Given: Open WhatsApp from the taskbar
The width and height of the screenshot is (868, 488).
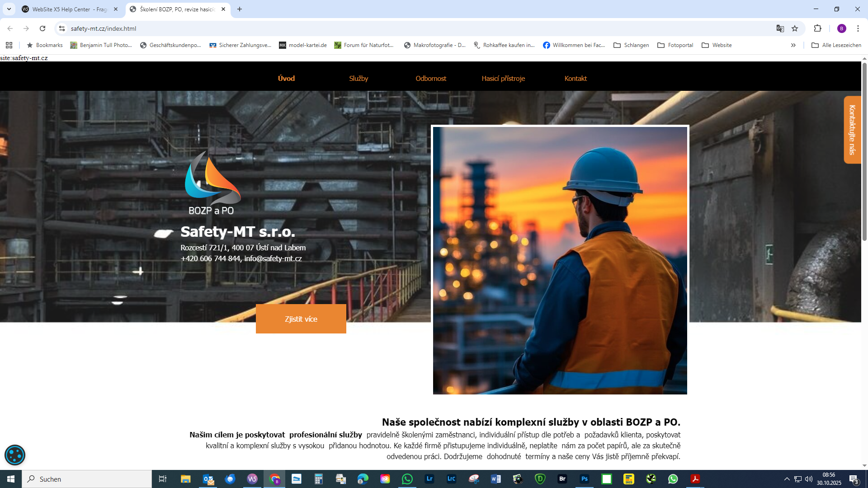Looking at the screenshot, I should [407, 479].
